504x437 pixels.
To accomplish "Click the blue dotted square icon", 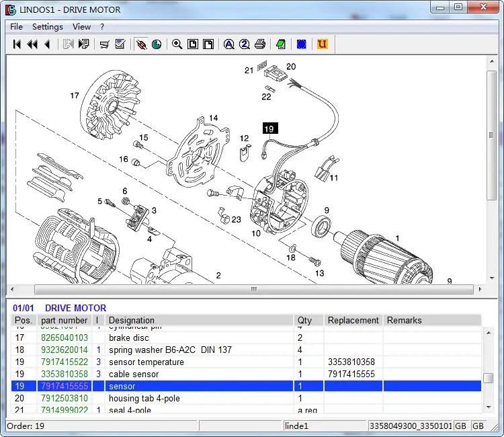I will [x=302, y=44].
